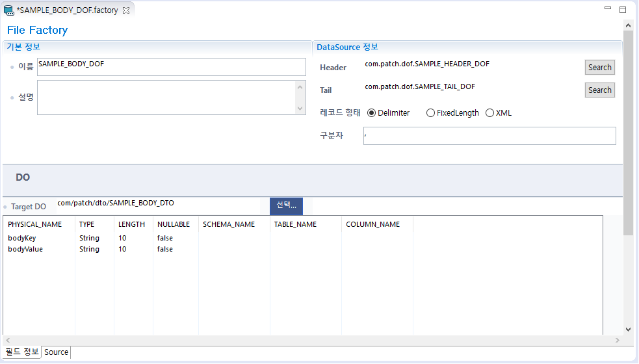The image size is (639, 364).
Task: Click the TABLE_NAME column header
Action: (306, 224)
